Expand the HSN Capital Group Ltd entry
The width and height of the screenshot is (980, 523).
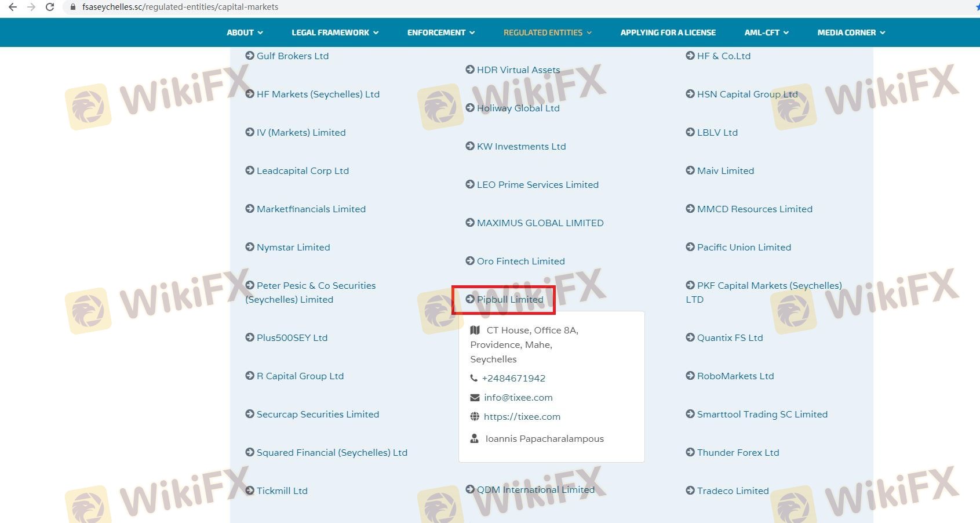741,94
